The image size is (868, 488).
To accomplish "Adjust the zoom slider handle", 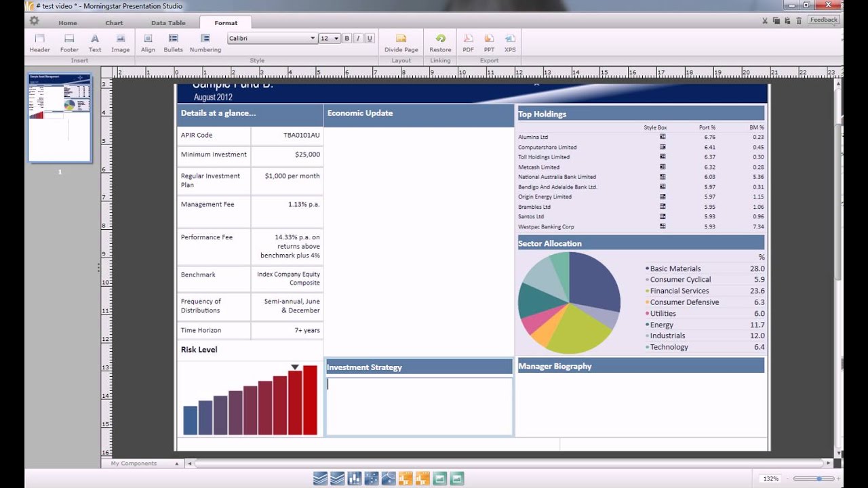I will tap(819, 479).
